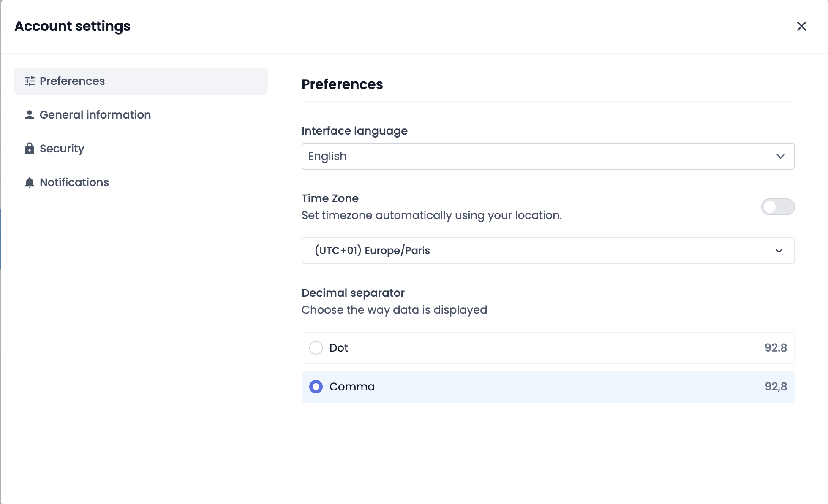
Task: Toggle automatic timezone switch on
Action: 778,207
